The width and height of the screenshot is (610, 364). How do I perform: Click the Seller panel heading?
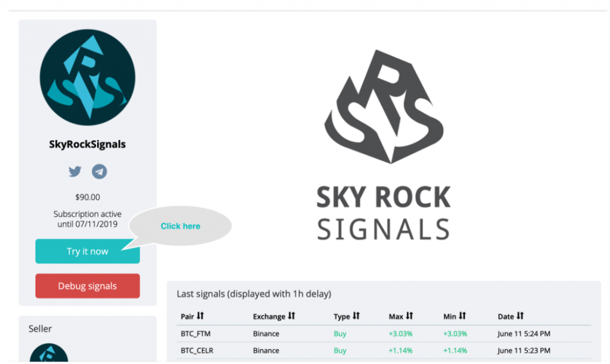(x=40, y=328)
